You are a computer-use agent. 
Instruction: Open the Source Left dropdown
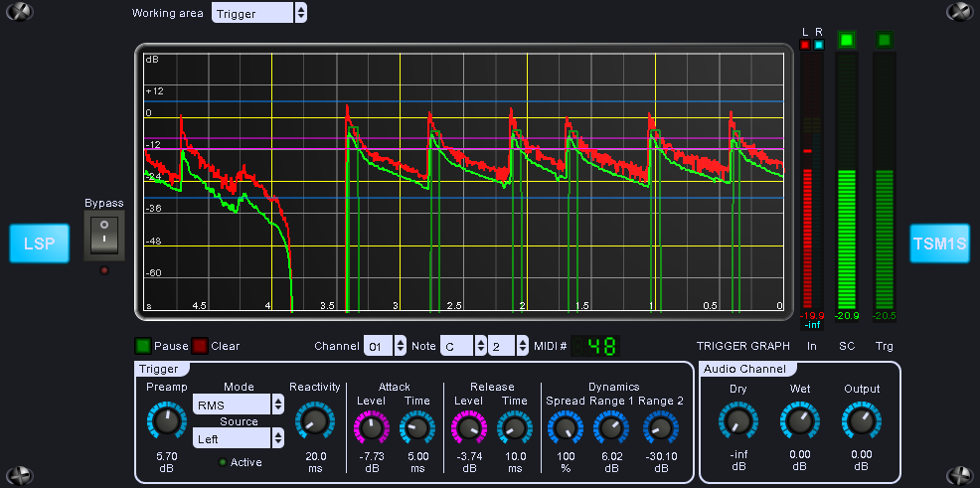[x=239, y=437]
